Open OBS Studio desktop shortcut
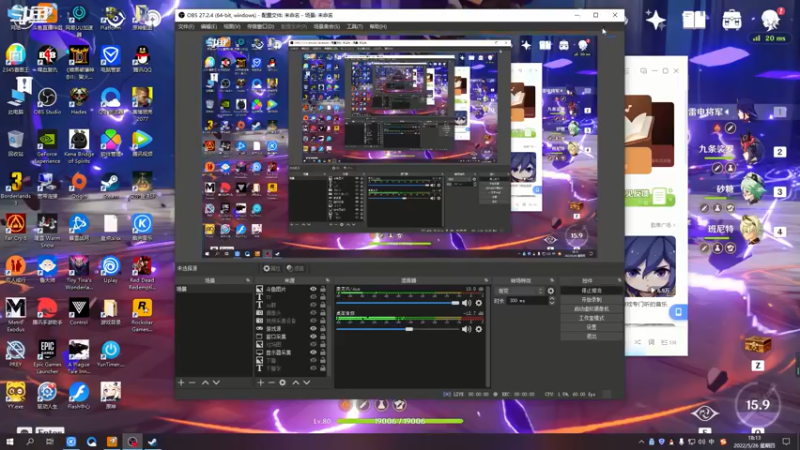800x450 pixels. click(x=47, y=101)
